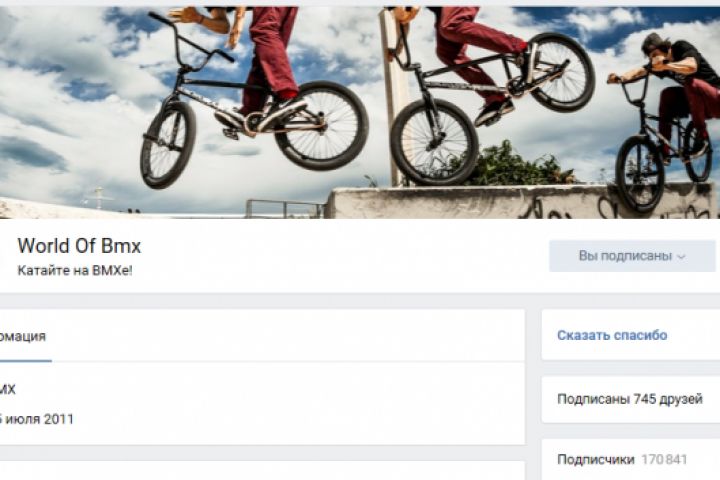The height and width of the screenshot is (480, 720).
Task: Click the middle bike's front wheel in cover
Action: point(434,142)
